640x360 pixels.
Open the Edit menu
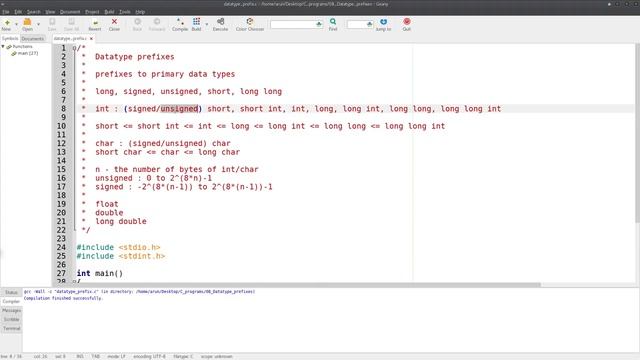point(18,12)
